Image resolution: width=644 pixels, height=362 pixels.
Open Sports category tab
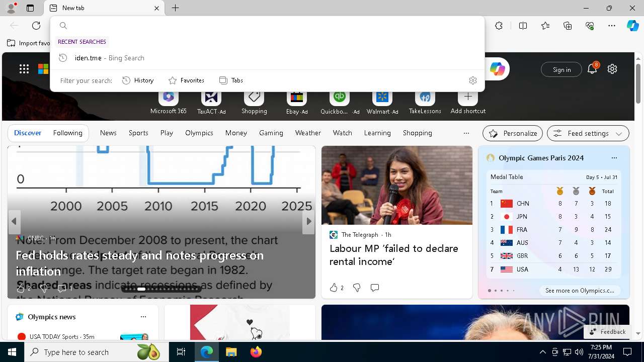(x=138, y=133)
